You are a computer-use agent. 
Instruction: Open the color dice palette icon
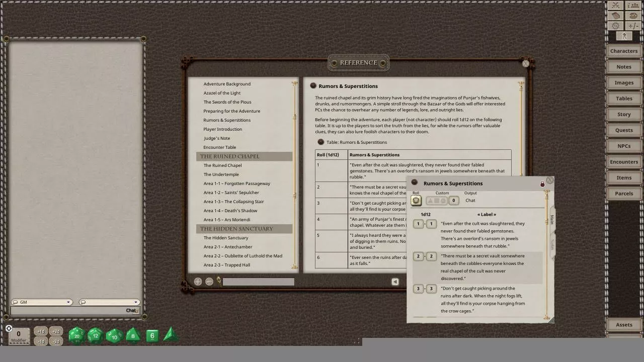(633, 16)
